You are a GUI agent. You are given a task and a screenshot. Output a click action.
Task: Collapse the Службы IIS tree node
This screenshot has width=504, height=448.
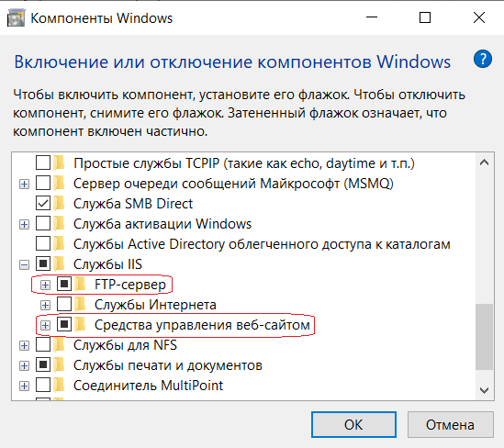[24, 264]
